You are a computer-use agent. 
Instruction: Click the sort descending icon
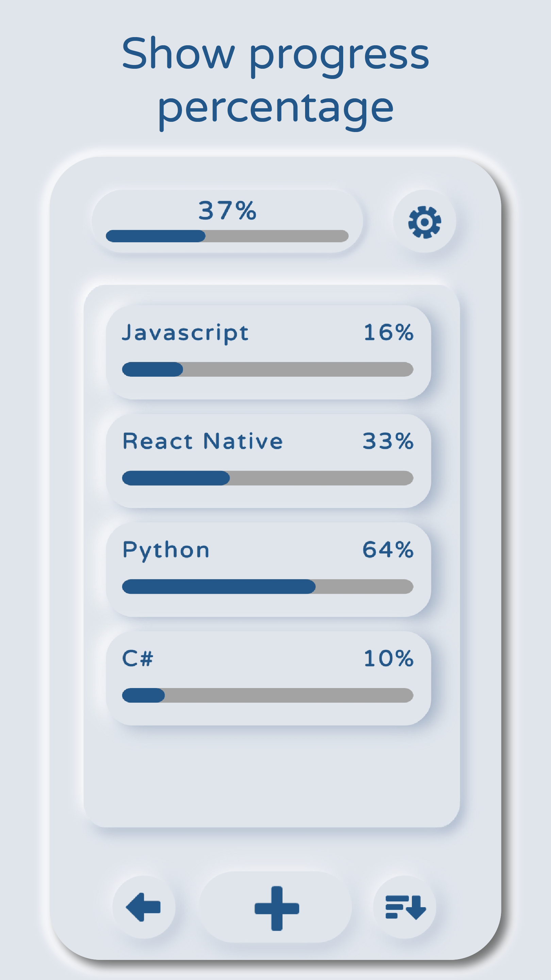[x=405, y=907]
